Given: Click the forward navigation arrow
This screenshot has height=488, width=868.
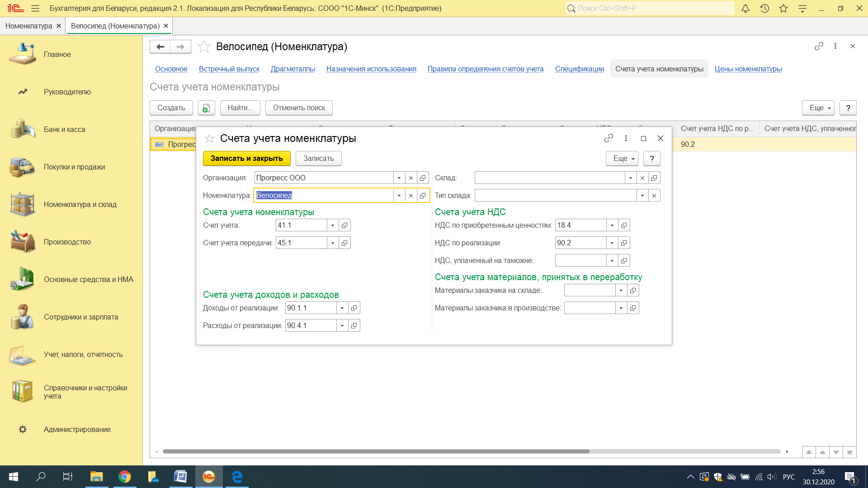Looking at the screenshot, I should (180, 47).
